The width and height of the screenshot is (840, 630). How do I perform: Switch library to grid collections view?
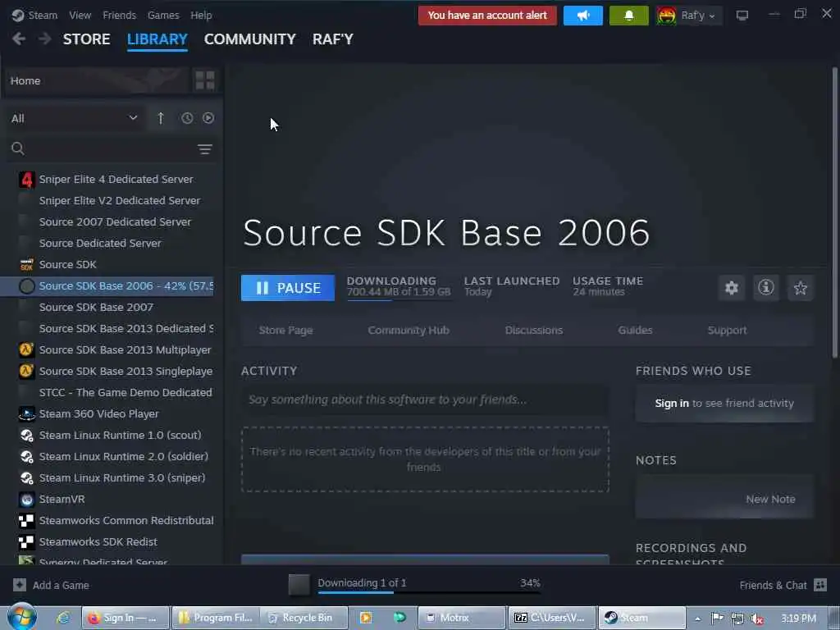204,80
